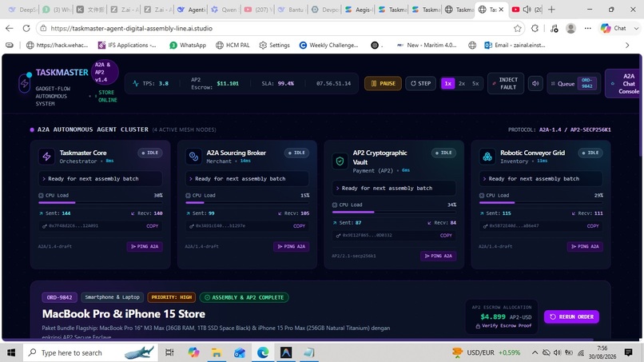This screenshot has height=362, width=644.
Task: Switch to the Aegis browser tab
Action: [x=360, y=10]
